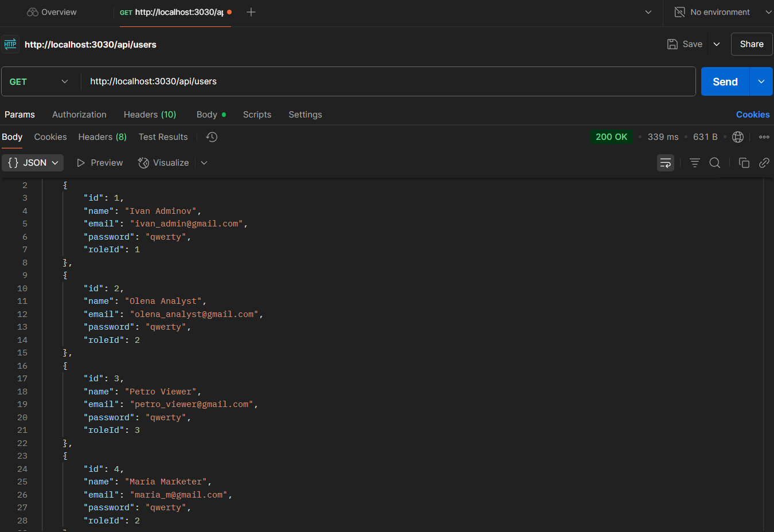This screenshot has height=532, width=774.
Task: Click the name value "Olena Analyst"
Action: (163, 301)
